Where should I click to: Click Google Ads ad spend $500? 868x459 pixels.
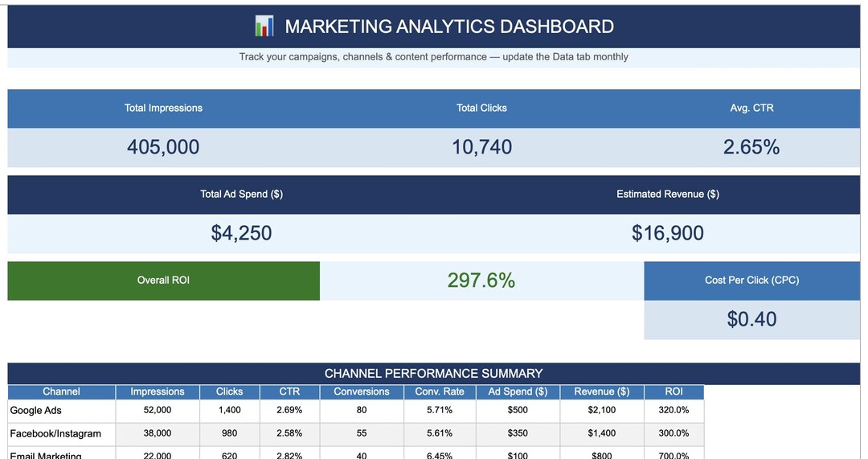pos(518,410)
